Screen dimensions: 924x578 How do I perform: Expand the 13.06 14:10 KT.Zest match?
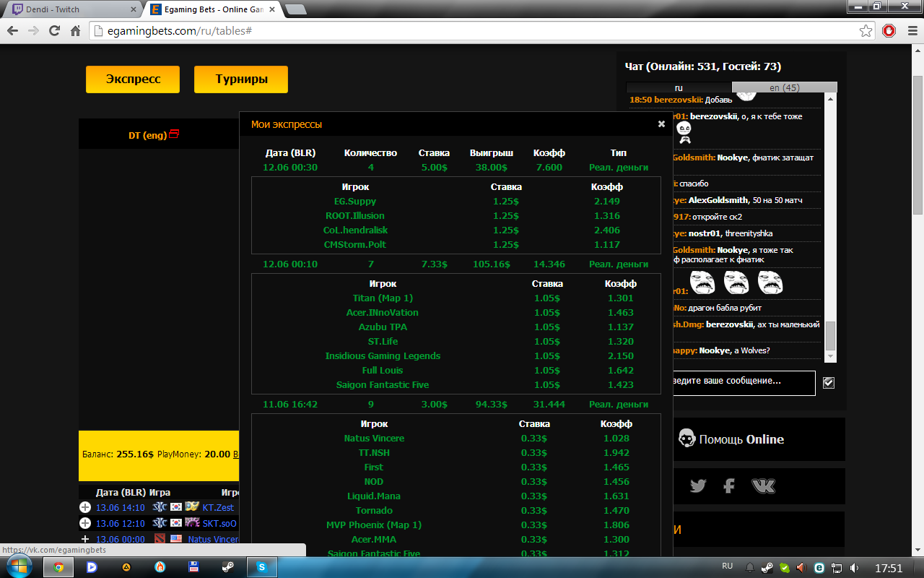85,508
